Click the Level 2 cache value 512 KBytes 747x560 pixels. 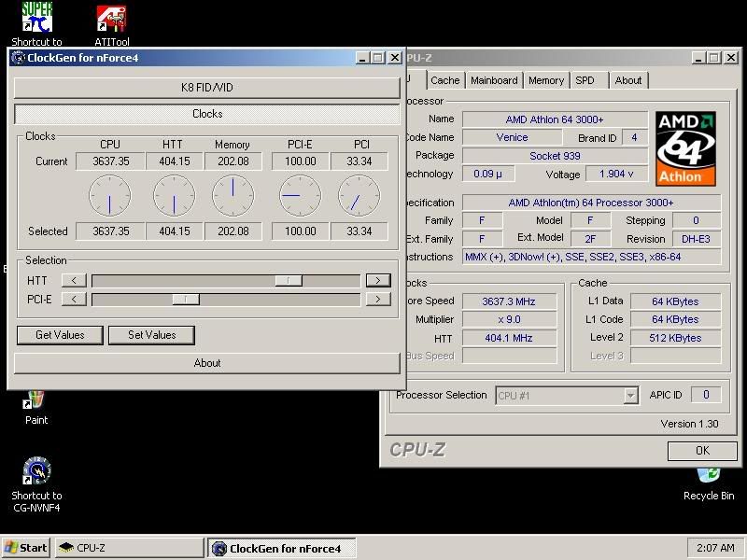pyautogui.click(x=675, y=338)
